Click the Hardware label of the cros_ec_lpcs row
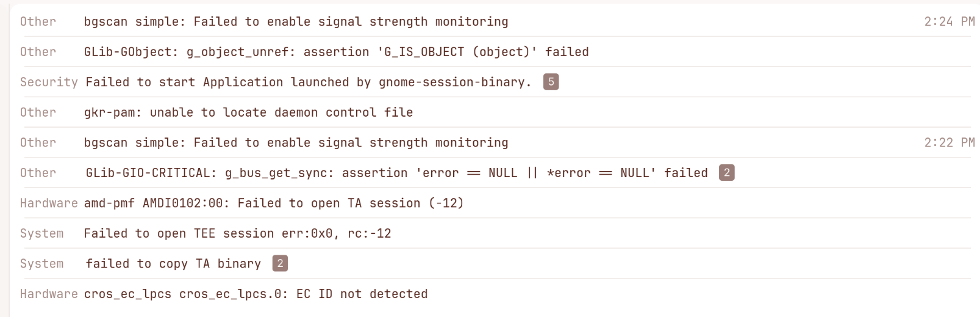980x317 pixels. coord(49,294)
